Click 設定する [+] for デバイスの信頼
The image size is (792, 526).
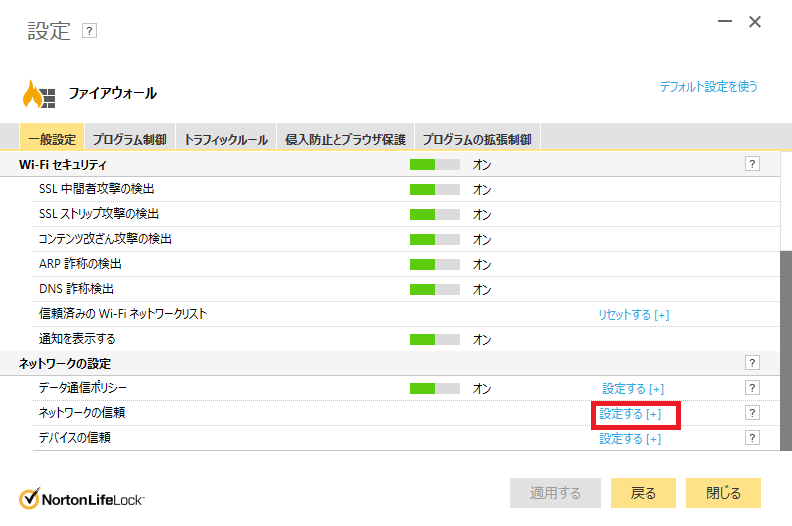630,439
